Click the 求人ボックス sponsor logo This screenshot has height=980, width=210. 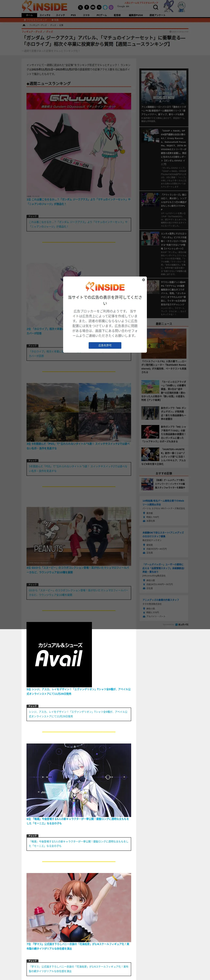[x=182, y=625]
